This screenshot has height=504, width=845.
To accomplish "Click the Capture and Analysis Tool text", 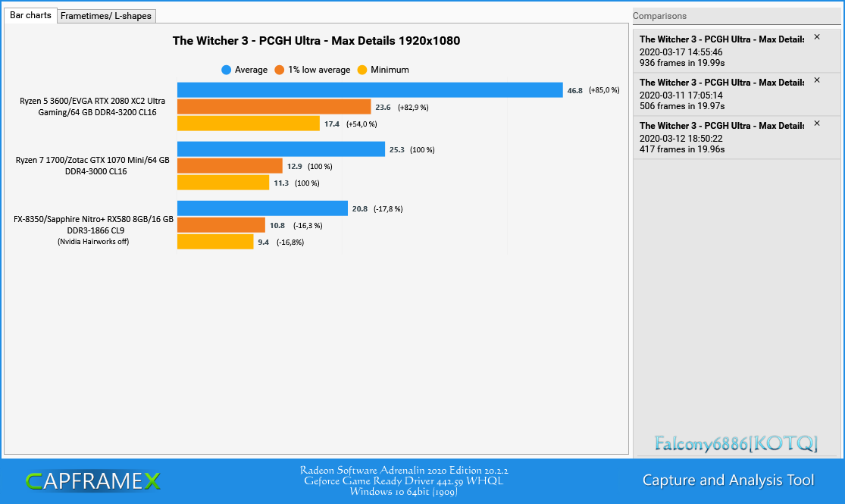I will click(x=728, y=481).
